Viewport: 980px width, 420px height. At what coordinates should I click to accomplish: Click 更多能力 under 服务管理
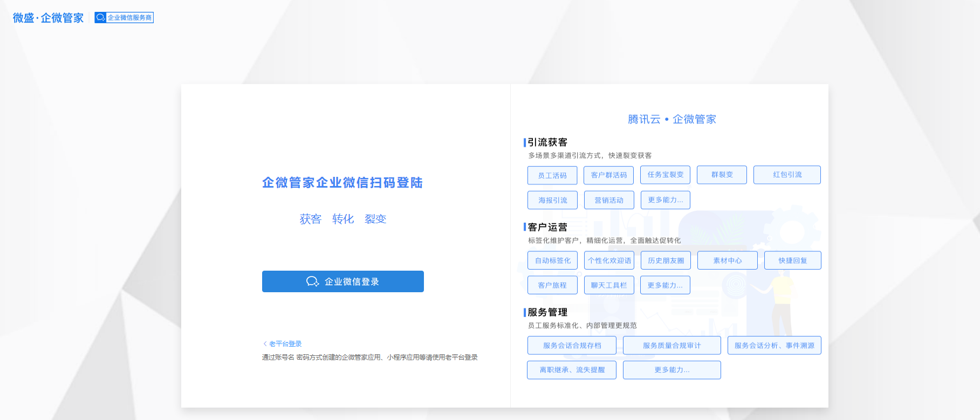click(672, 370)
